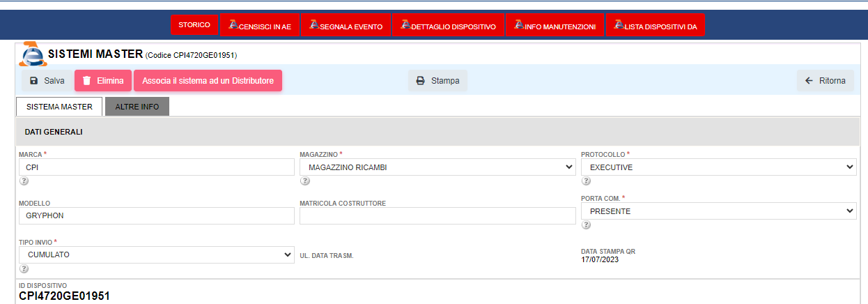Open the help icon under TIPO INVIO dropdown
This screenshot has width=868, height=304.
coord(24,269)
